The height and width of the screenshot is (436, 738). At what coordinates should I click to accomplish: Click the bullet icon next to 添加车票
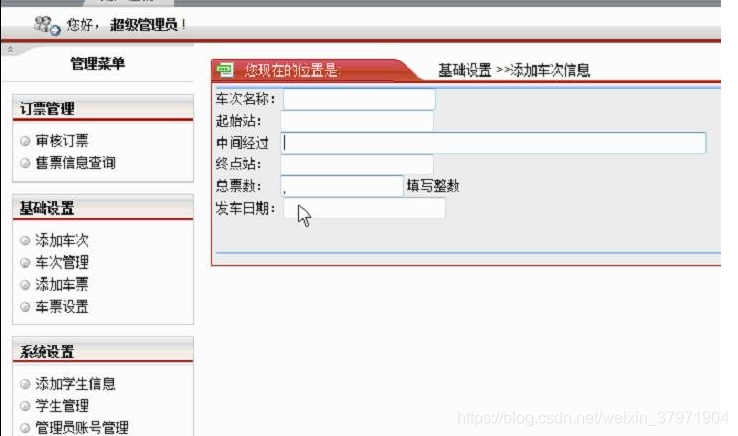coord(25,285)
